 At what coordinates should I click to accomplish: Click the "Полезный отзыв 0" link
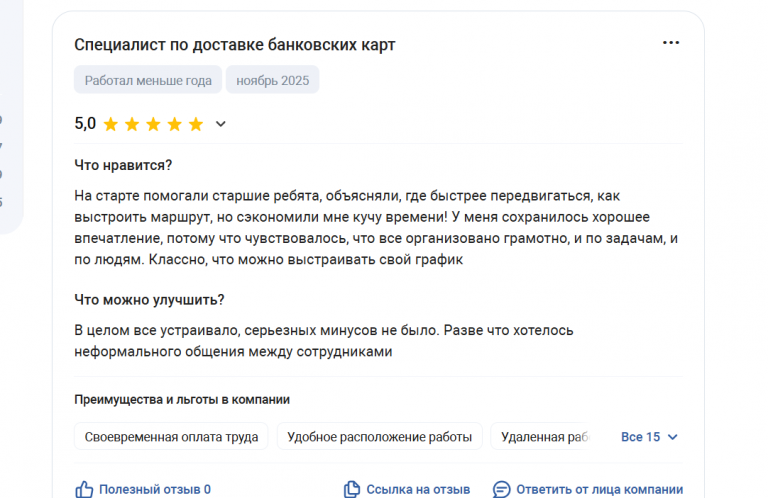click(155, 489)
